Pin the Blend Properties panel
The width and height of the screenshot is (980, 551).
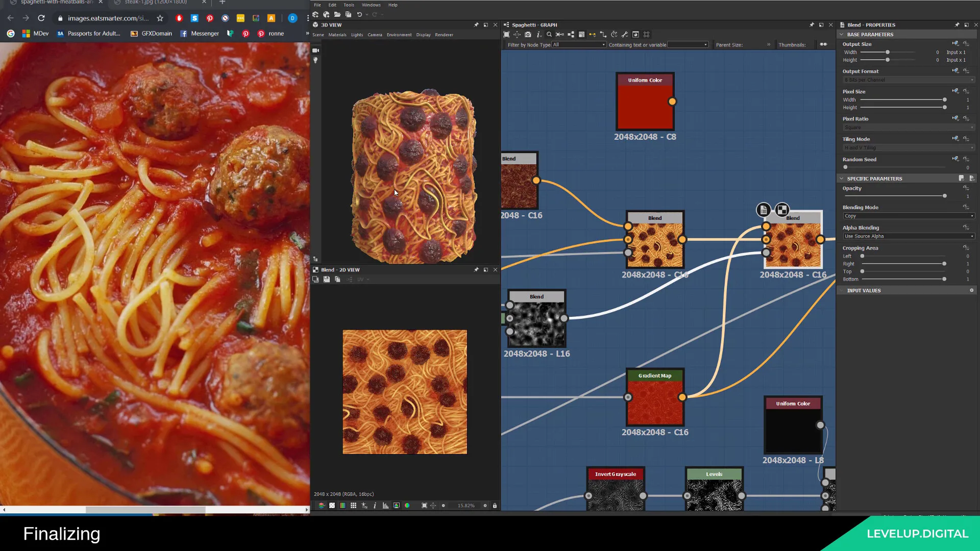coord(957,24)
